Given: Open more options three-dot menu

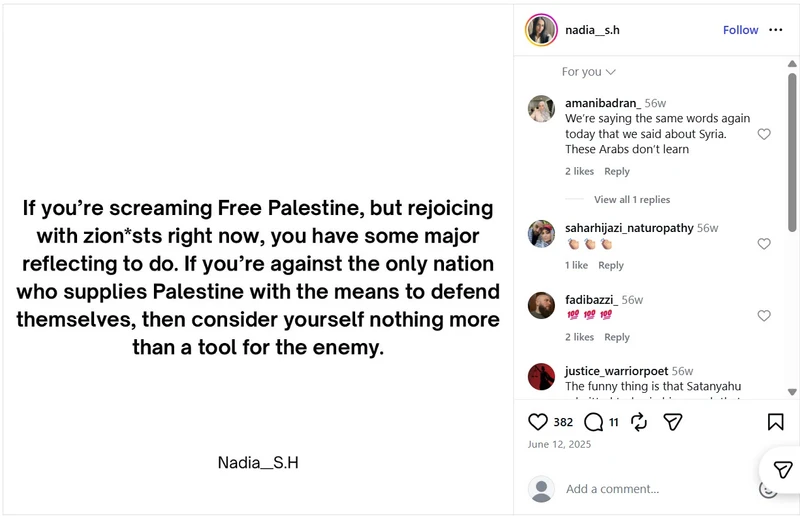Looking at the screenshot, I should coord(776,30).
